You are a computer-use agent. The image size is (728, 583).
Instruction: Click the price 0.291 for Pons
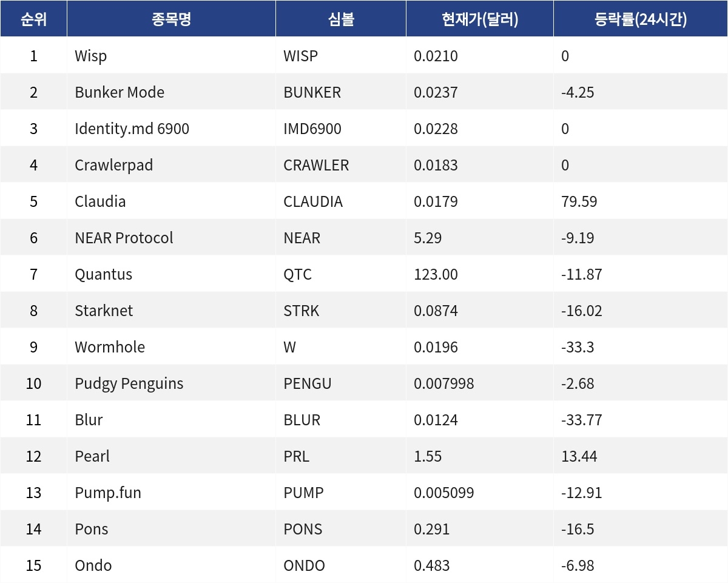pyautogui.click(x=432, y=529)
